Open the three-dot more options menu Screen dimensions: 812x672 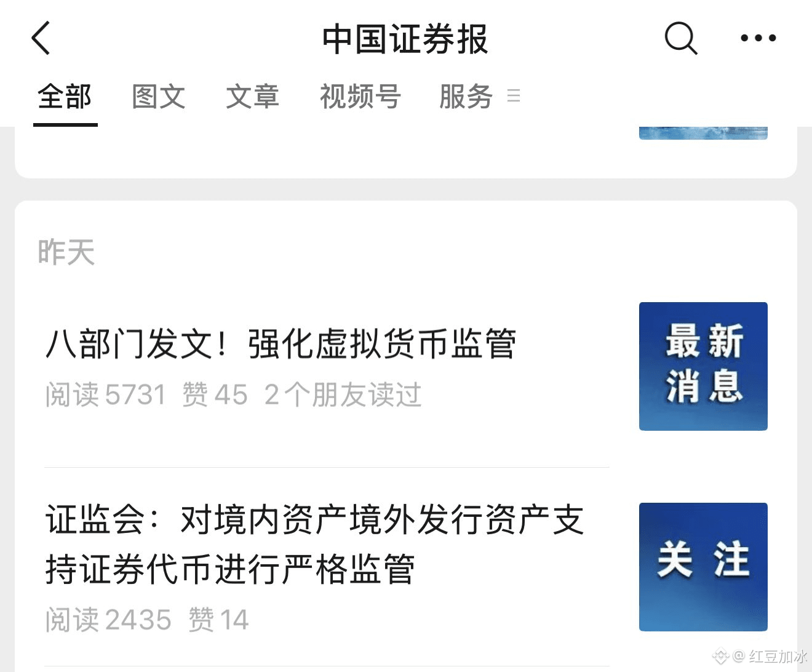(x=758, y=38)
